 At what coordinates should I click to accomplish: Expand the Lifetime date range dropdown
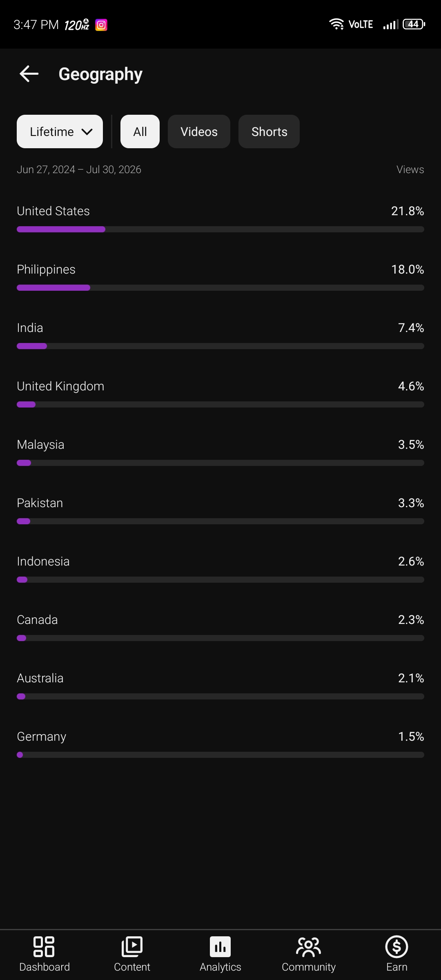[60, 131]
